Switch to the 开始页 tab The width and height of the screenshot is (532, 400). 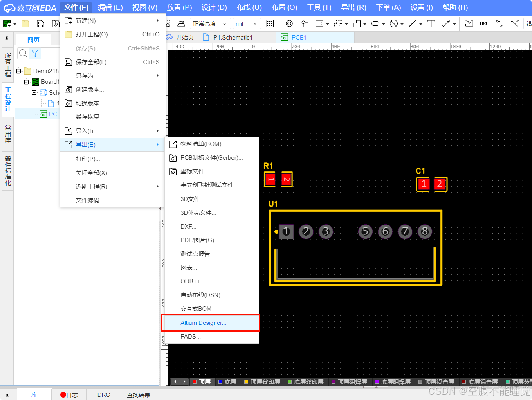(x=180, y=37)
